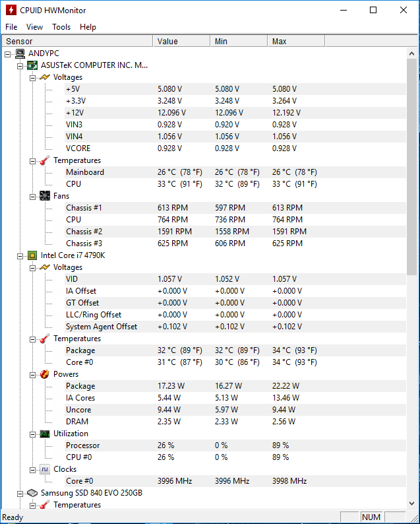Click the scrollbar up arrow
Image resolution: width=420 pixels, height=524 pixels.
pyautogui.click(x=411, y=53)
